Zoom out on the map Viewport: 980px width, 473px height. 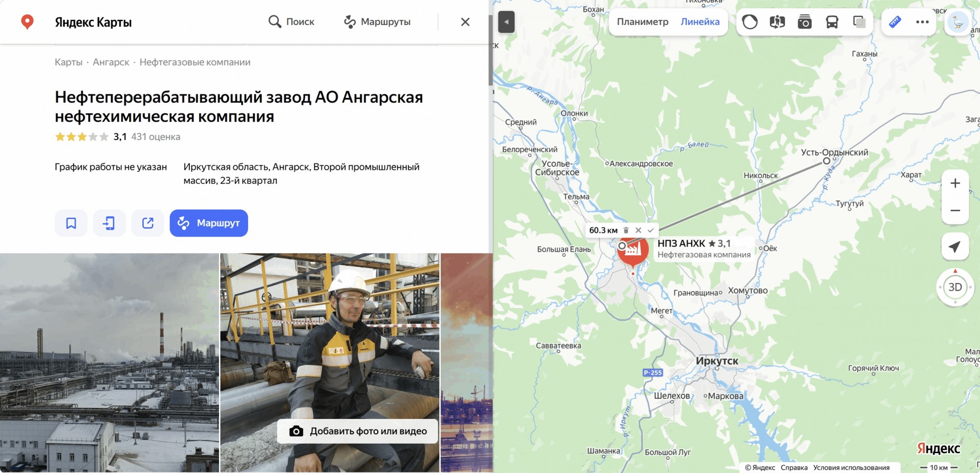click(955, 210)
